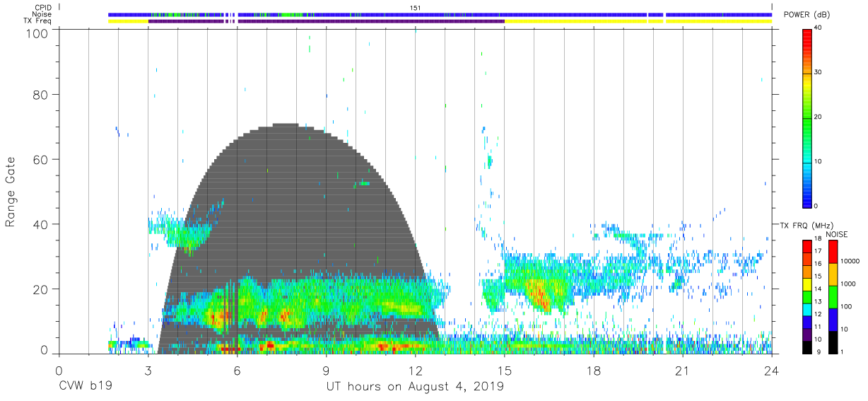
Task: Click the 21 tick on the hour axis
Action: [683, 370]
